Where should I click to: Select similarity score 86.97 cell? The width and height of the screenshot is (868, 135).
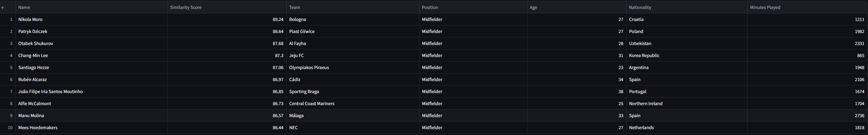(x=227, y=79)
